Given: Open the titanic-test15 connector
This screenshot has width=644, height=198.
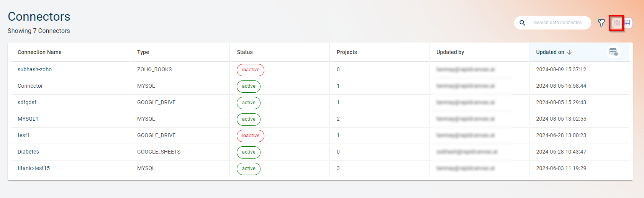Looking at the screenshot, I should pyautogui.click(x=34, y=168).
